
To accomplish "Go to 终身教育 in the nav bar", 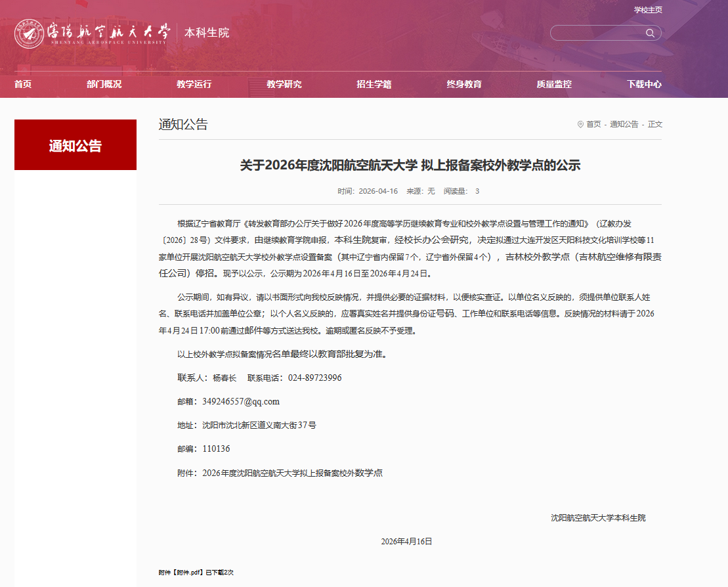I will 464,84.
